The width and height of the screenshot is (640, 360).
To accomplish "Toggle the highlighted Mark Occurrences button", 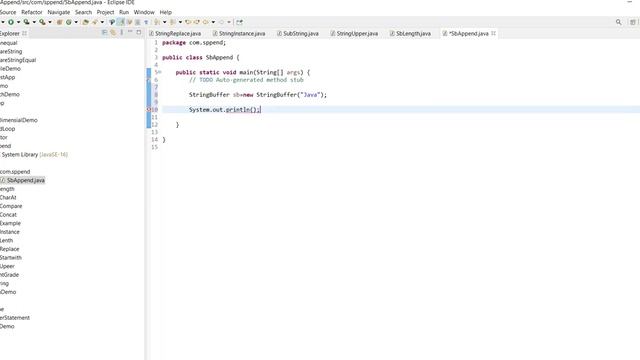I will [x=121, y=22].
